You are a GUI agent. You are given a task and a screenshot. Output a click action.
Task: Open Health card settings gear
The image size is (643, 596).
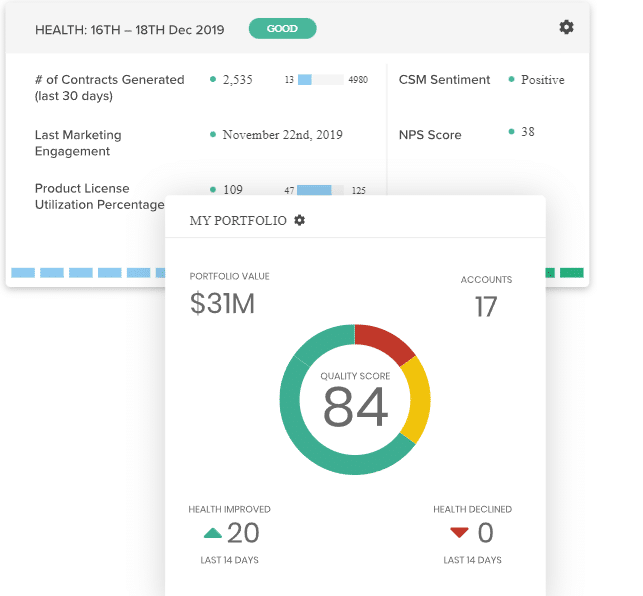click(x=566, y=27)
